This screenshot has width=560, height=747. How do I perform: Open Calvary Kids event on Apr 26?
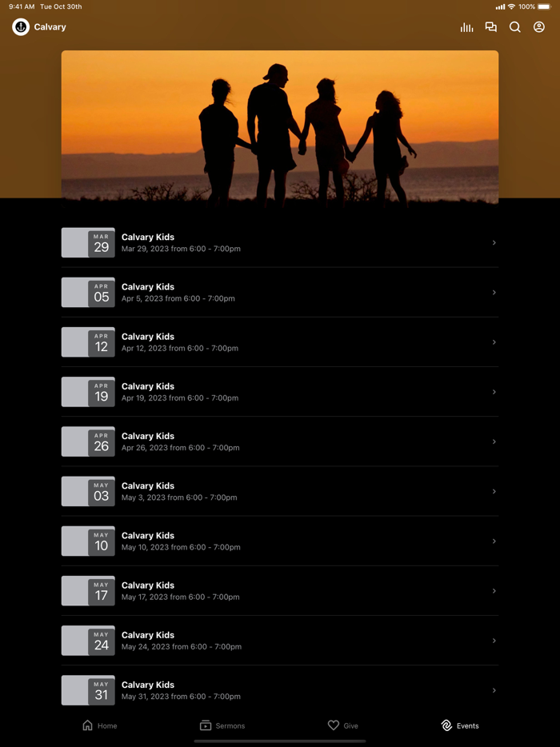click(280, 441)
